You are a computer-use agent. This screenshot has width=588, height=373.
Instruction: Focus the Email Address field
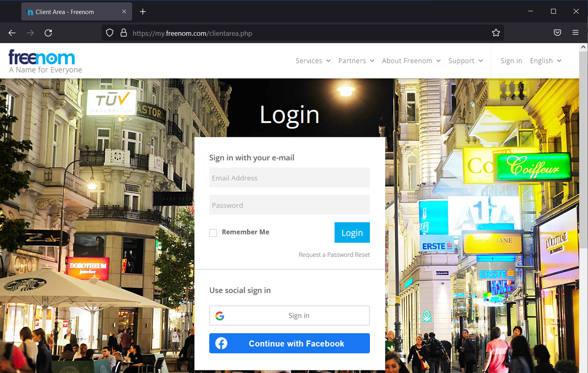pos(290,178)
